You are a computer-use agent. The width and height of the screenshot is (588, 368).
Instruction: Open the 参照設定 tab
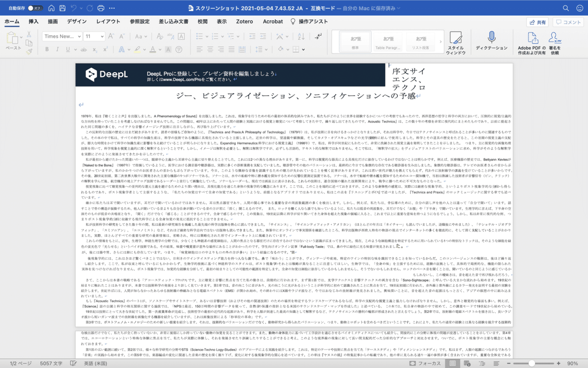coord(140,22)
